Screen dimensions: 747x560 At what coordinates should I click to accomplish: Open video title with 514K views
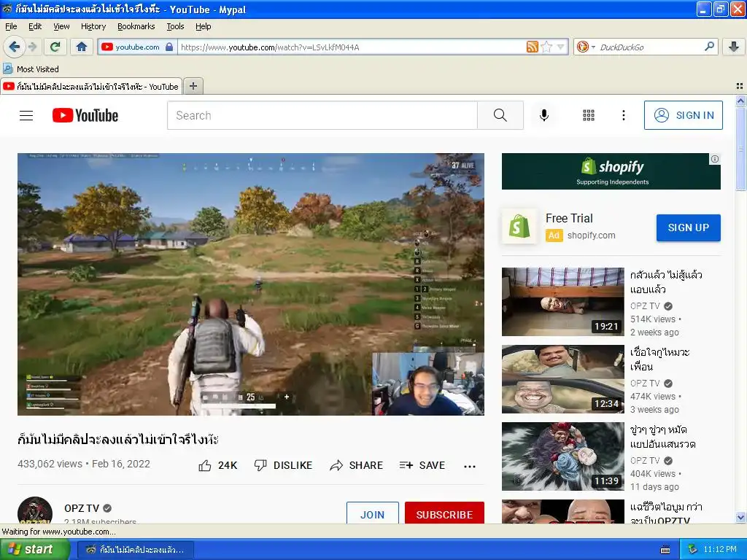pos(666,282)
